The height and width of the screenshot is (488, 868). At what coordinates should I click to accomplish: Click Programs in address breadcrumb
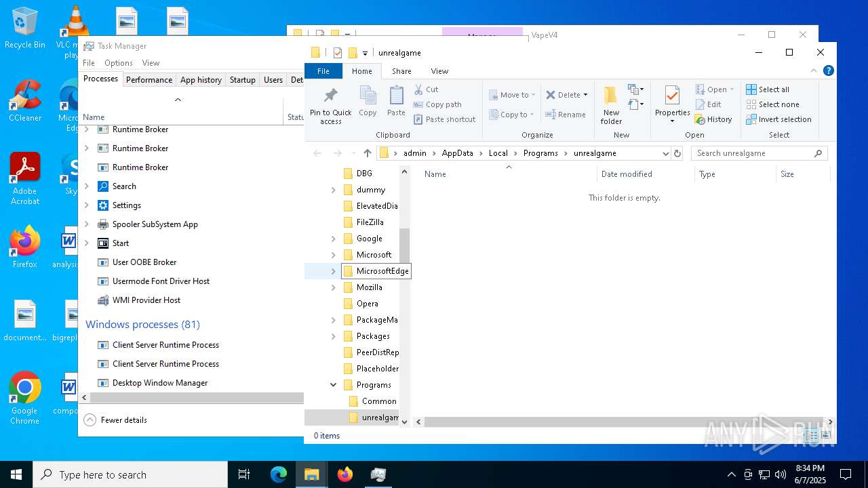[540, 153]
